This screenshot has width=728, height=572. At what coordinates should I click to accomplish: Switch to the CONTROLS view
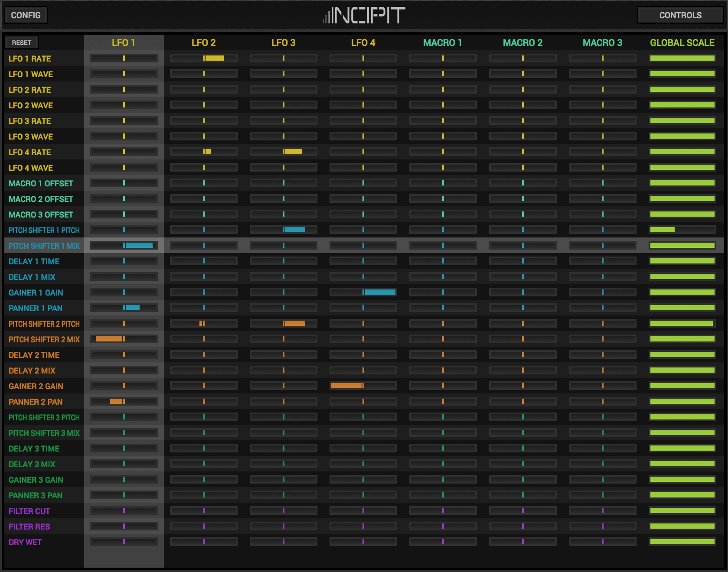coord(680,15)
